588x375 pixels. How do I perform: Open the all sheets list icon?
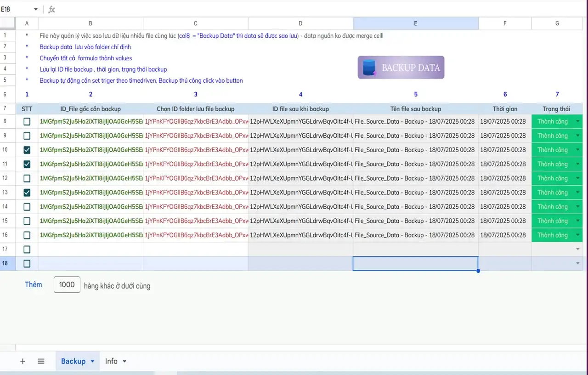coord(41,361)
